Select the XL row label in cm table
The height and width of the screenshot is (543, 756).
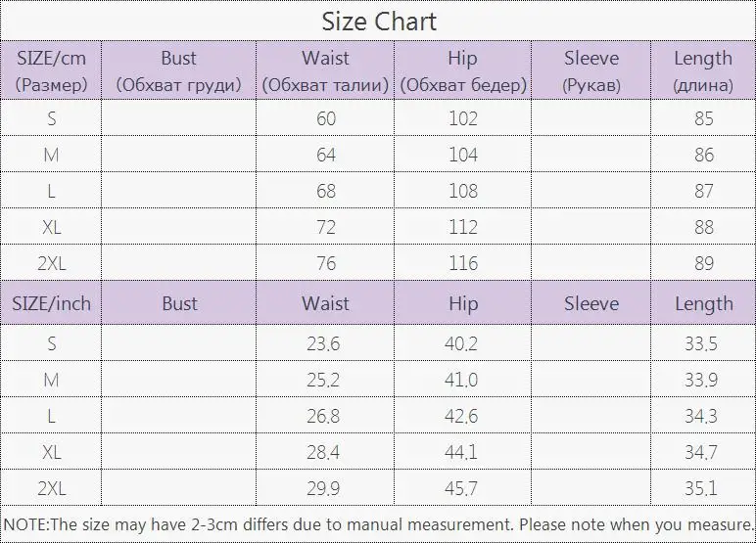tap(52, 227)
